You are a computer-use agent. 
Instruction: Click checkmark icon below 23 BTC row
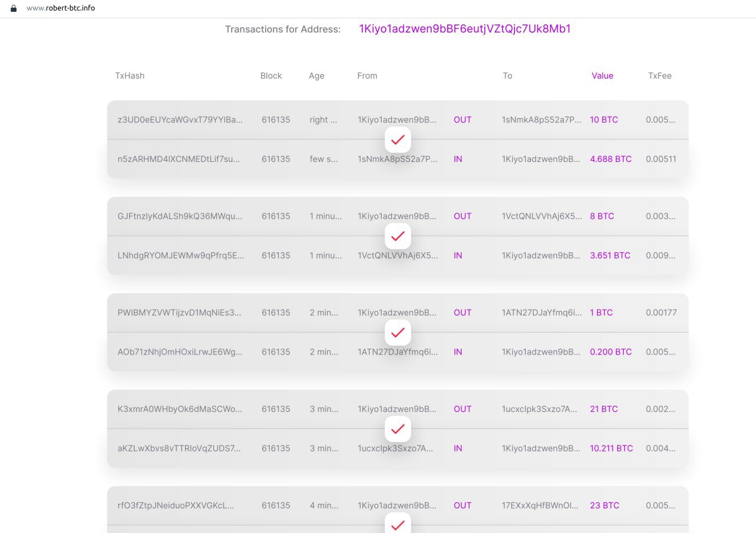397,523
